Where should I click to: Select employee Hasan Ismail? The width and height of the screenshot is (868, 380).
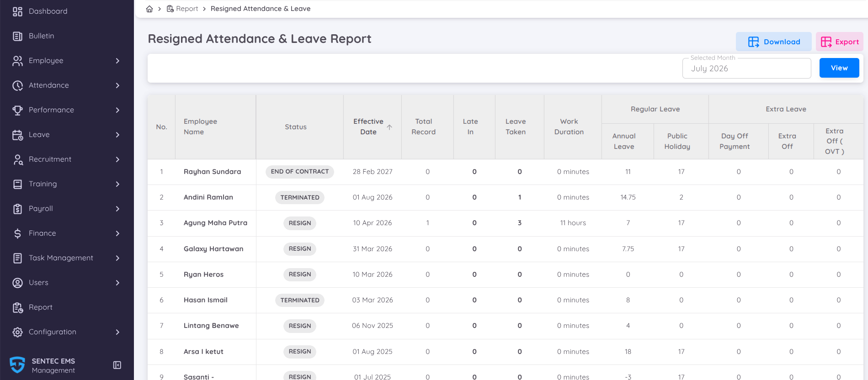(x=205, y=300)
